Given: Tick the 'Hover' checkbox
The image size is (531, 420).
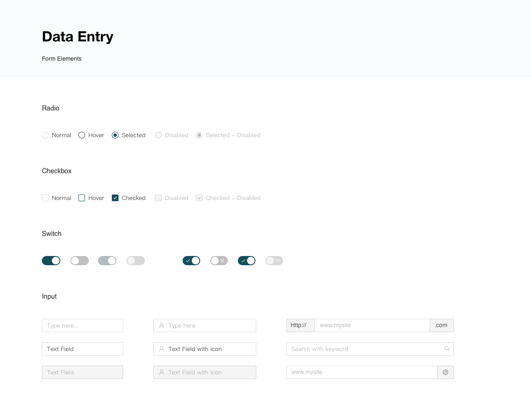Looking at the screenshot, I should click(82, 198).
